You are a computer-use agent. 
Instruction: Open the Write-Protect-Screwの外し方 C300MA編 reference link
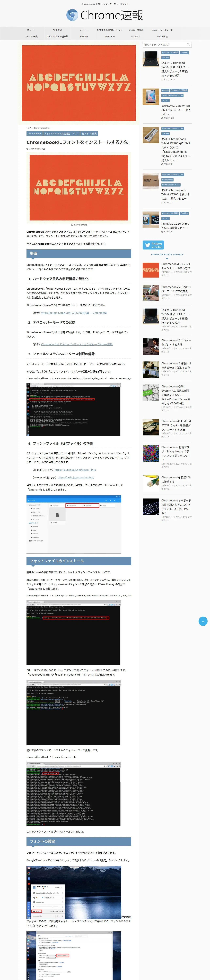point(74,313)
